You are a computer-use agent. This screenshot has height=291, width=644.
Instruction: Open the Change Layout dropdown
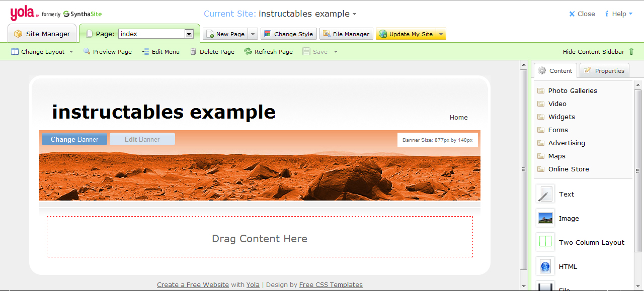click(71, 51)
